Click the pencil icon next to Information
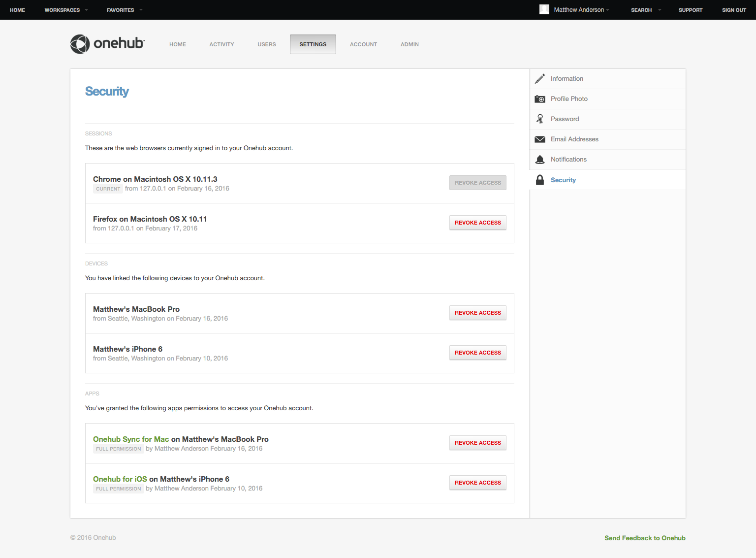 [540, 79]
